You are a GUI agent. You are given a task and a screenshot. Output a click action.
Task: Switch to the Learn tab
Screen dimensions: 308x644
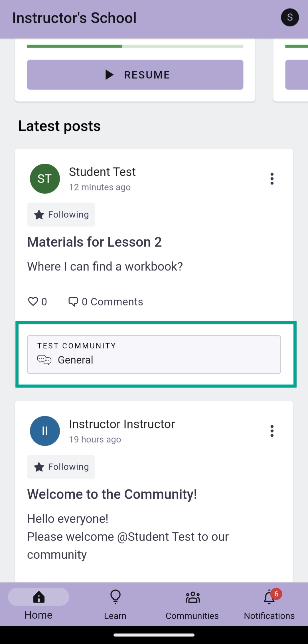(x=115, y=604)
